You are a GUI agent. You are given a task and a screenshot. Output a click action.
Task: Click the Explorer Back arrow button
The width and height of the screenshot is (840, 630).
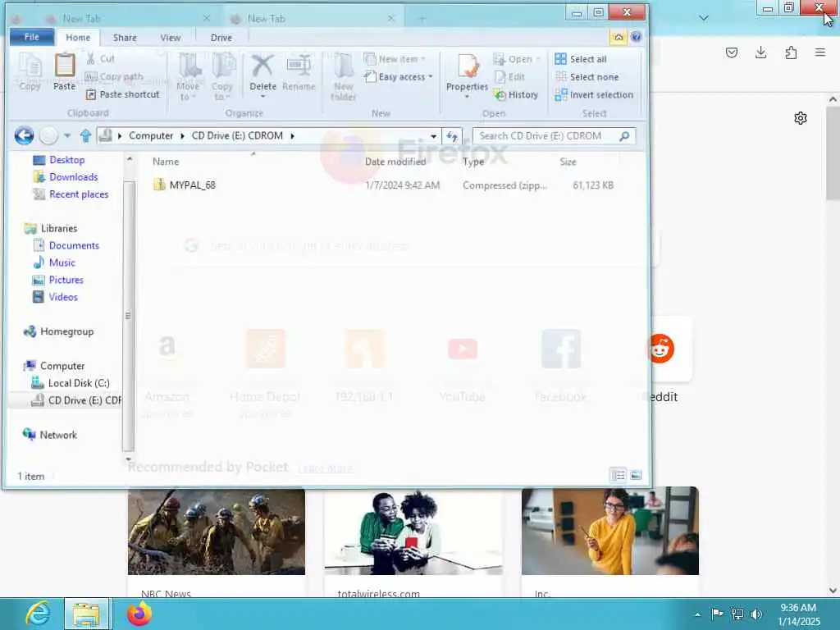tap(24, 135)
